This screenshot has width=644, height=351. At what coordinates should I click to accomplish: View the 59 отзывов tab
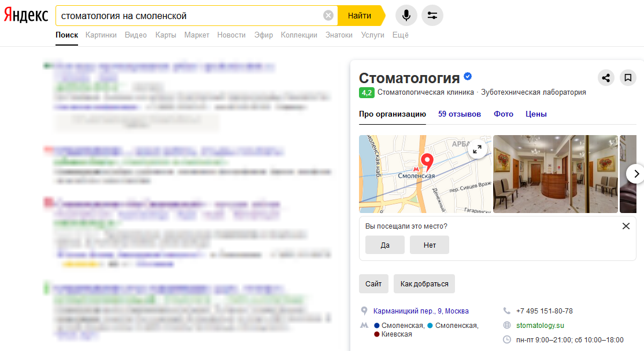pos(459,114)
